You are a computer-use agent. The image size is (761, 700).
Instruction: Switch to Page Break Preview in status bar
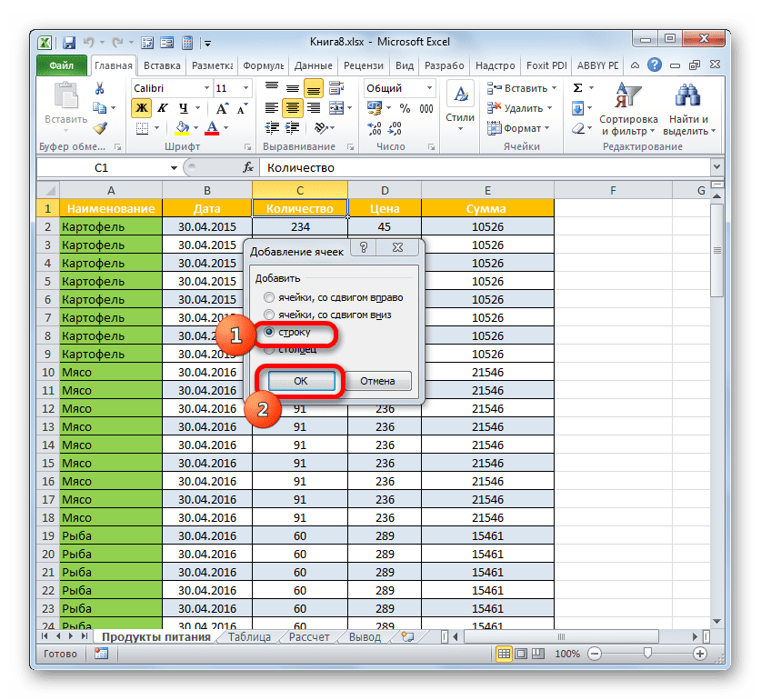537,654
